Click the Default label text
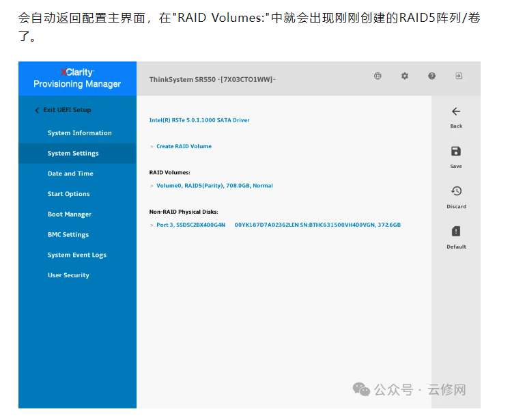The image size is (510, 420). 456,247
